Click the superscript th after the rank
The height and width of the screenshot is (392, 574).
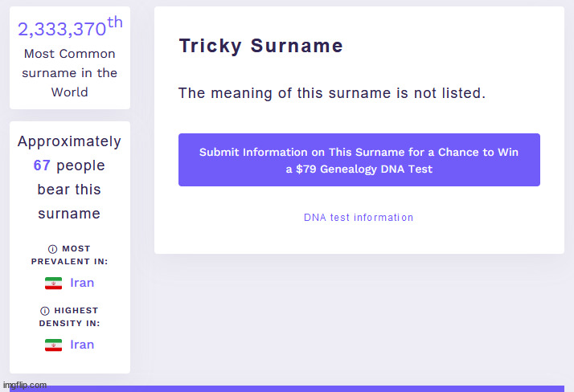pos(115,22)
